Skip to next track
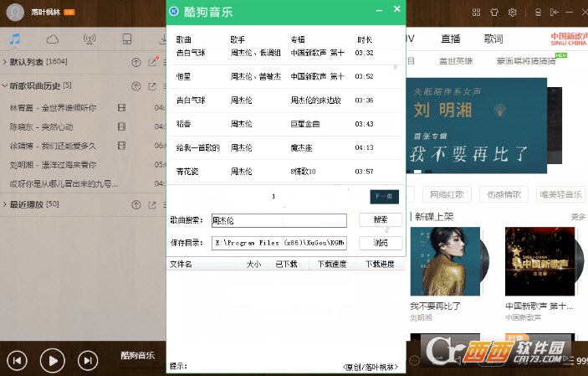 88,361
